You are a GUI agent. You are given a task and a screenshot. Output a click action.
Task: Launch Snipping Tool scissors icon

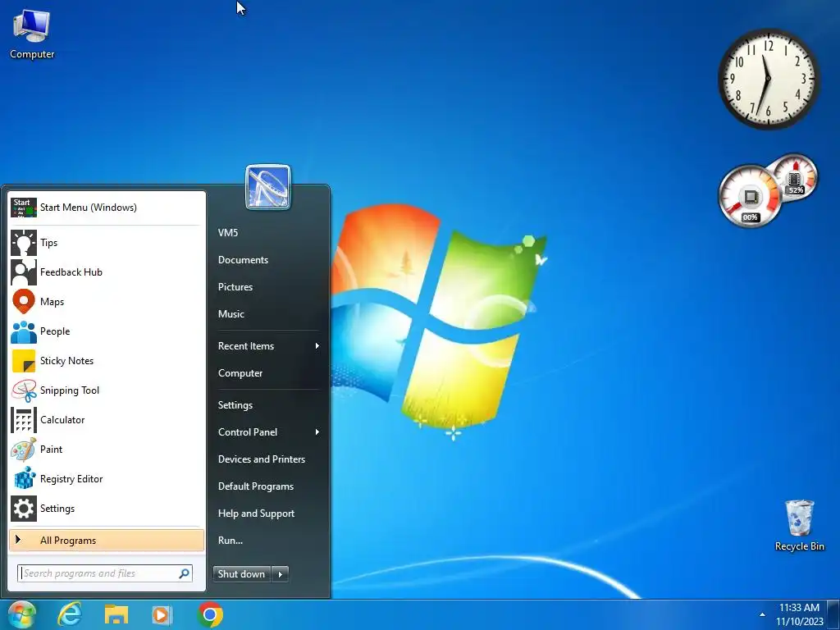(24, 390)
